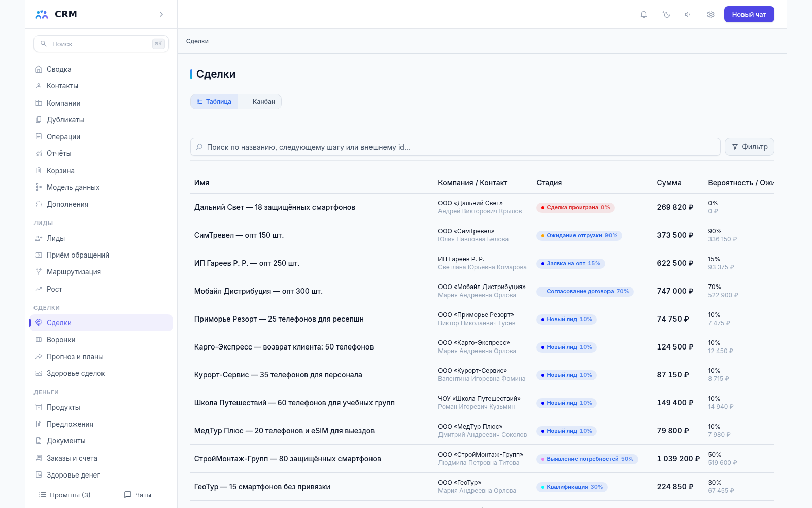Click stage badge Сделка проиграна 0%
Screen dimensions: 812x508
[x=575, y=207]
